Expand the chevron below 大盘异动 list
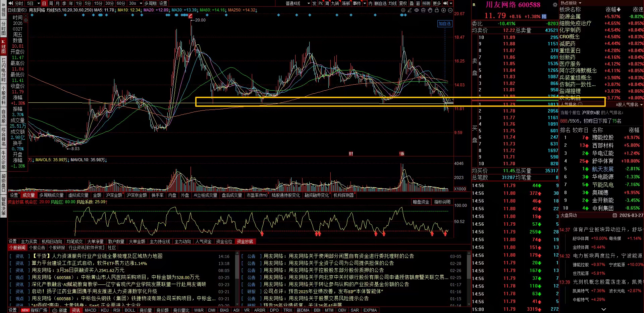644x313 pixels. [x=604, y=309]
